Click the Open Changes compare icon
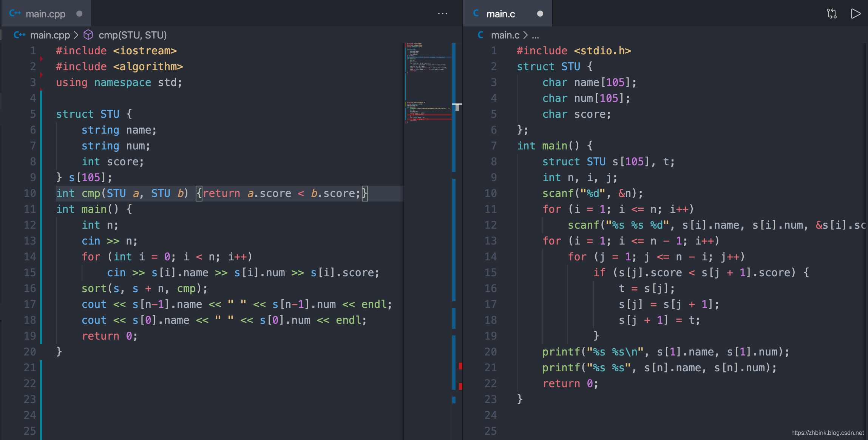868x440 pixels. pyautogui.click(x=832, y=14)
